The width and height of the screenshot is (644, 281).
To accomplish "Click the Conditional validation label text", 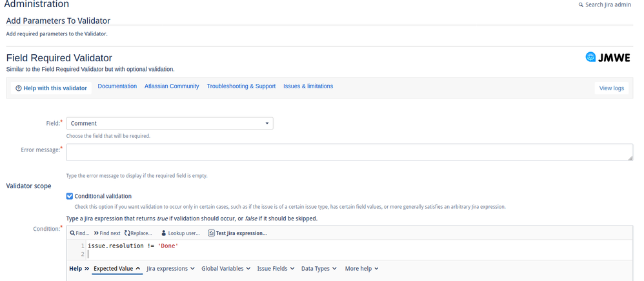I will coord(103,196).
